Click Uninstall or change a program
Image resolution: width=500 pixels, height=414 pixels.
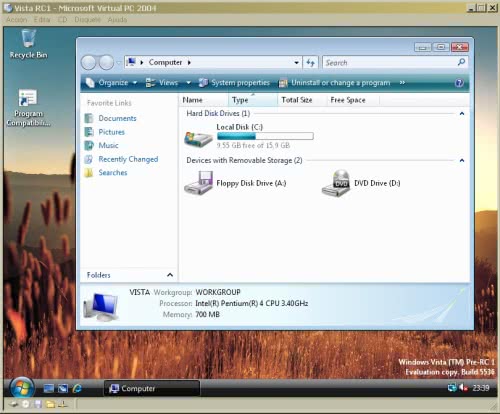(x=334, y=83)
